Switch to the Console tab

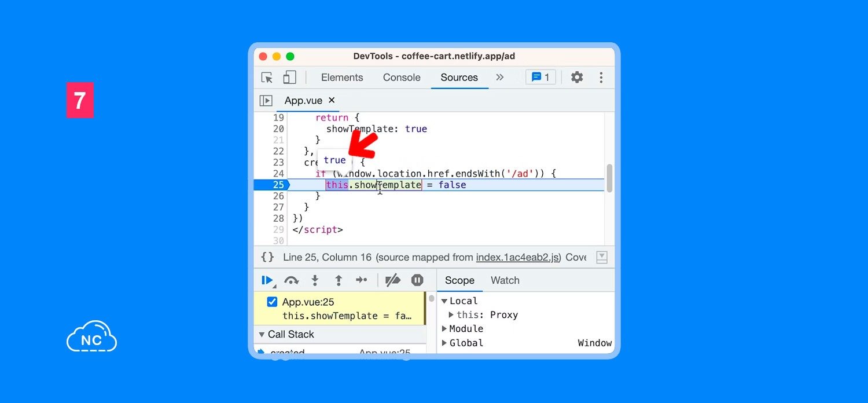coord(402,78)
